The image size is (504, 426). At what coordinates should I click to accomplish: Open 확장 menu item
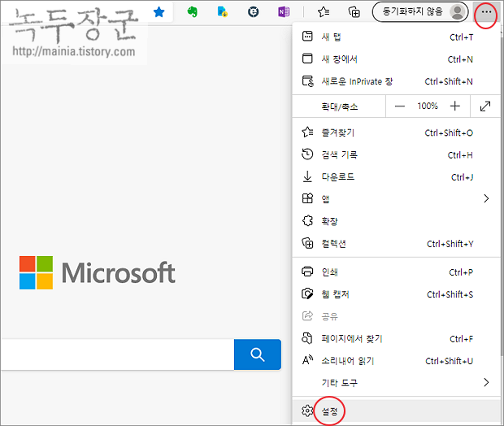pos(396,221)
